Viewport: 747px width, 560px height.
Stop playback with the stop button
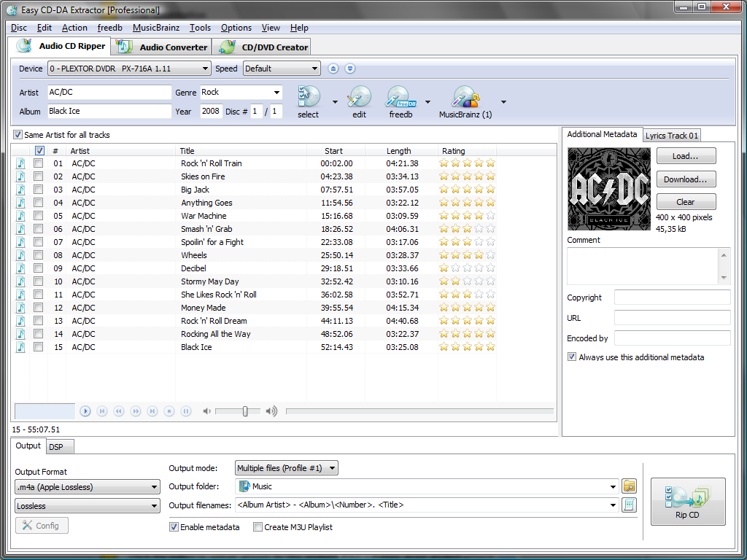pyautogui.click(x=169, y=411)
